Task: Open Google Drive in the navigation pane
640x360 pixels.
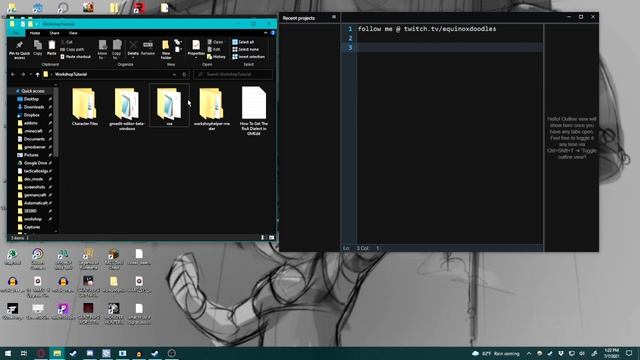Action: tap(35, 163)
